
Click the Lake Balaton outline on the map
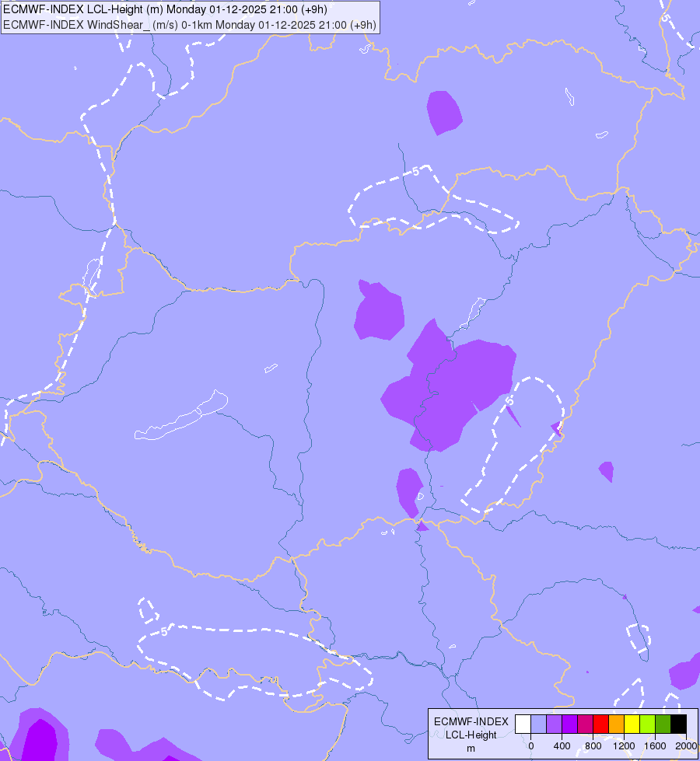click(x=181, y=416)
